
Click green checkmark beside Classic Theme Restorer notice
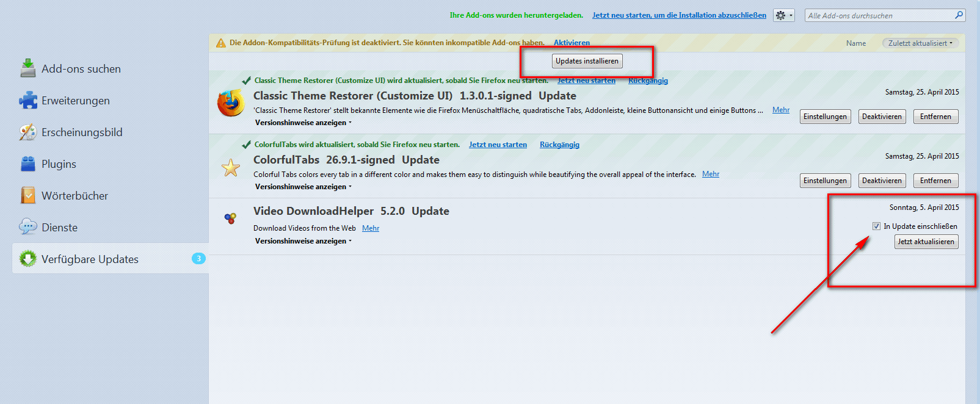coord(247,81)
